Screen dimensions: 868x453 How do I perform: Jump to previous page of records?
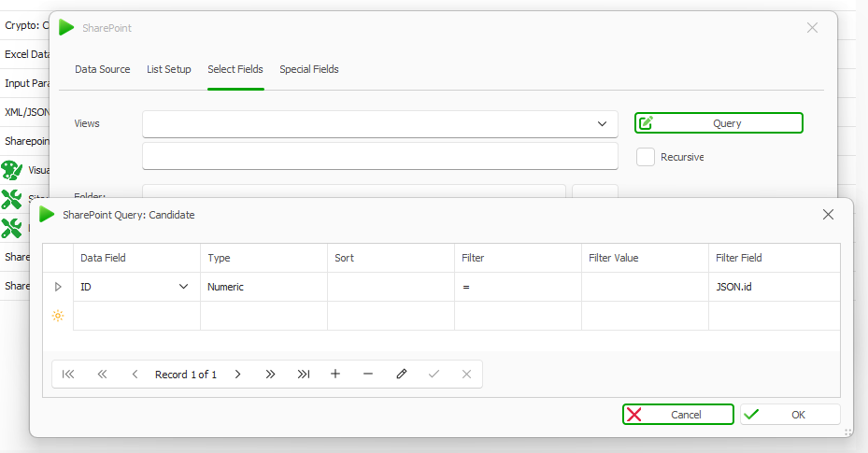(x=102, y=375)
